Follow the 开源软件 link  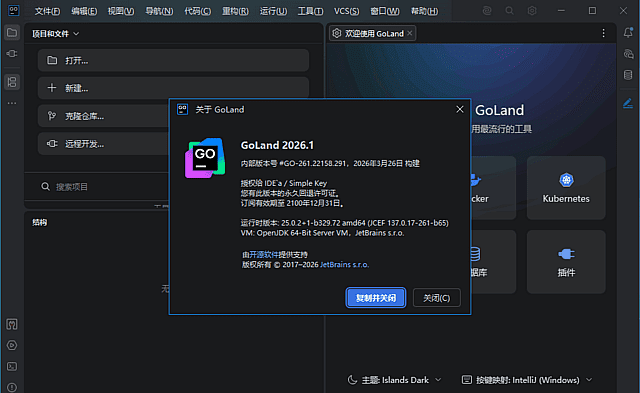pyautogui.click(x=263, y=255)
